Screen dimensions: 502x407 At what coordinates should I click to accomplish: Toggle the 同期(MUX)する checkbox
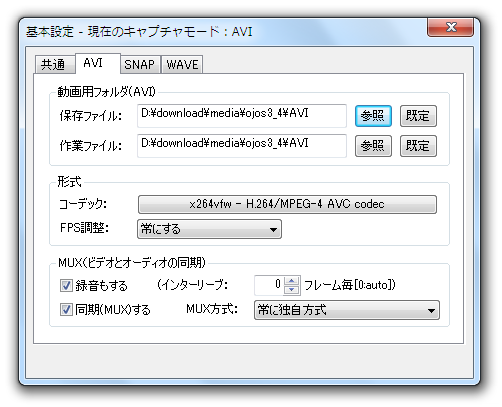pyautogui.click(x=66, y=310)
